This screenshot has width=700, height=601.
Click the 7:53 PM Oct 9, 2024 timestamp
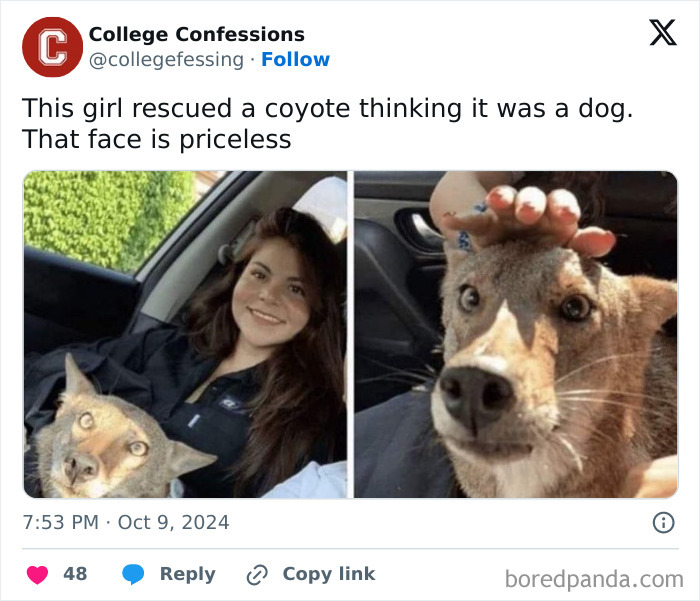(x=126, y=522)
